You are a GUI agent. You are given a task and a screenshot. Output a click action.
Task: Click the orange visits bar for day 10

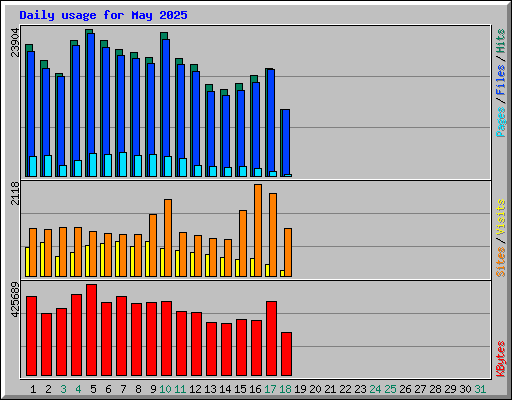click(168, 238)
